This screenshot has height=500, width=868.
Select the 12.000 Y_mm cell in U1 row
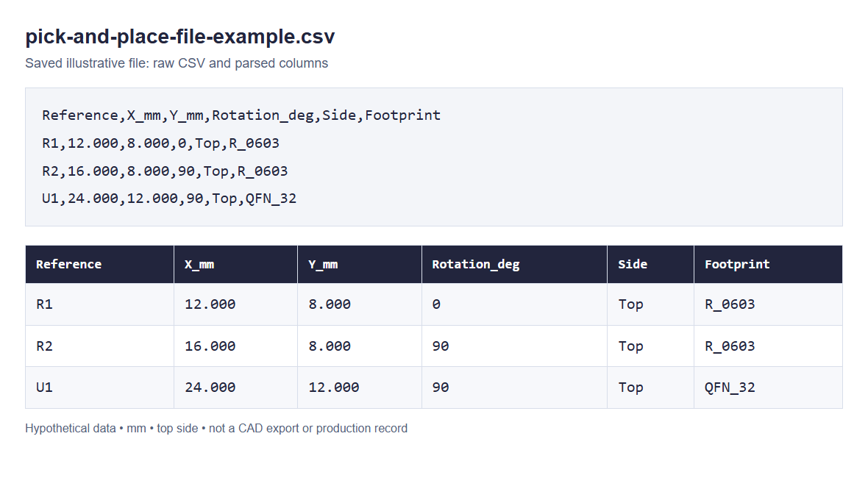coord(360,387)
